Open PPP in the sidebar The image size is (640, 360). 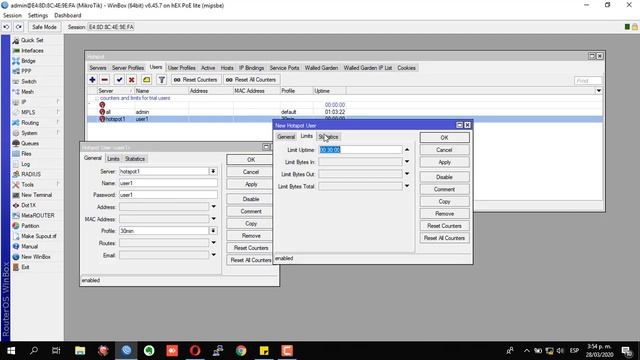26,71
